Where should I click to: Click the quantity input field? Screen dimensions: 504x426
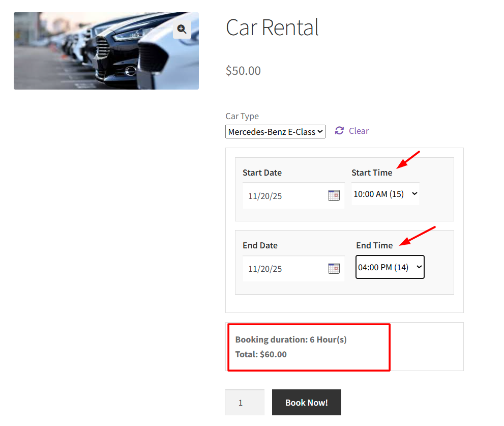point(245,403)
